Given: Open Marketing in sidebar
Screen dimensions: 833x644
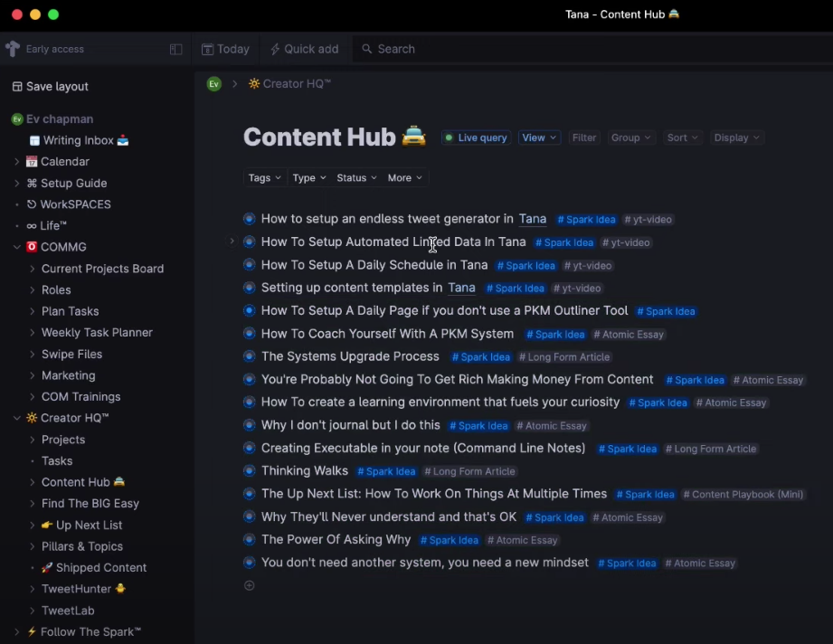Looking at the screenshot, I should [x=69, y=375].
